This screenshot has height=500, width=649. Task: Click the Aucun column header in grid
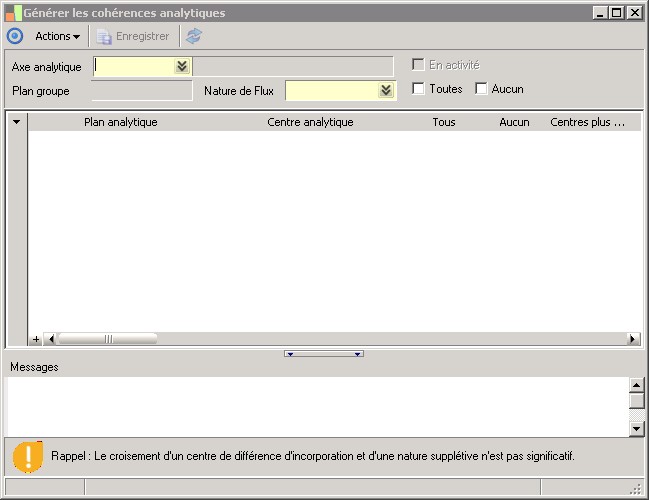(x=514, y=122)
